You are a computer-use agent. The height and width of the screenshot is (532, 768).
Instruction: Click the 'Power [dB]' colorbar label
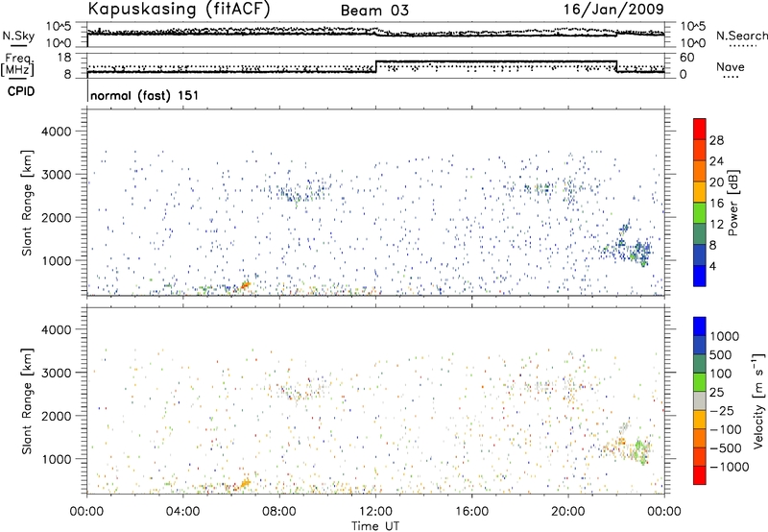pyautogui.click(x=732, y=203)
